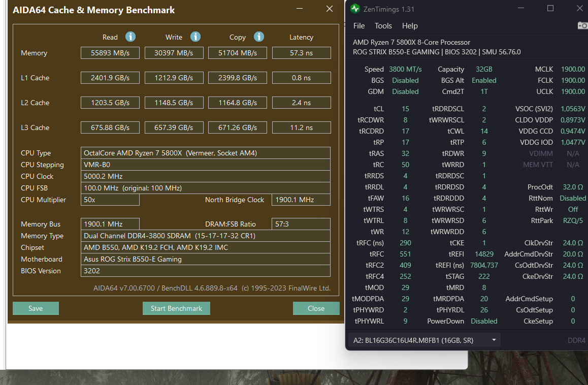Viewport: 588px width, 385px height.
Task: Select the Memory Latency value 57.3 ns
Action: [x=301, y=53]
